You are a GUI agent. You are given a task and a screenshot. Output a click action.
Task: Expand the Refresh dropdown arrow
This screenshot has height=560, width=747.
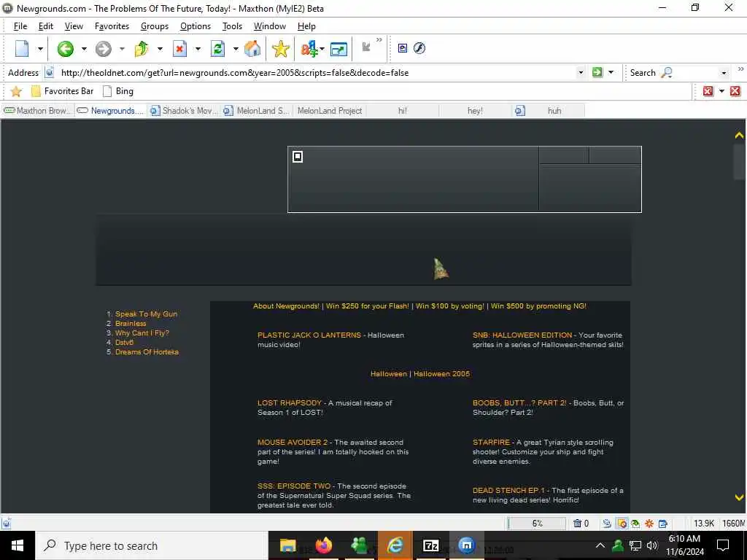coord(236,49)
